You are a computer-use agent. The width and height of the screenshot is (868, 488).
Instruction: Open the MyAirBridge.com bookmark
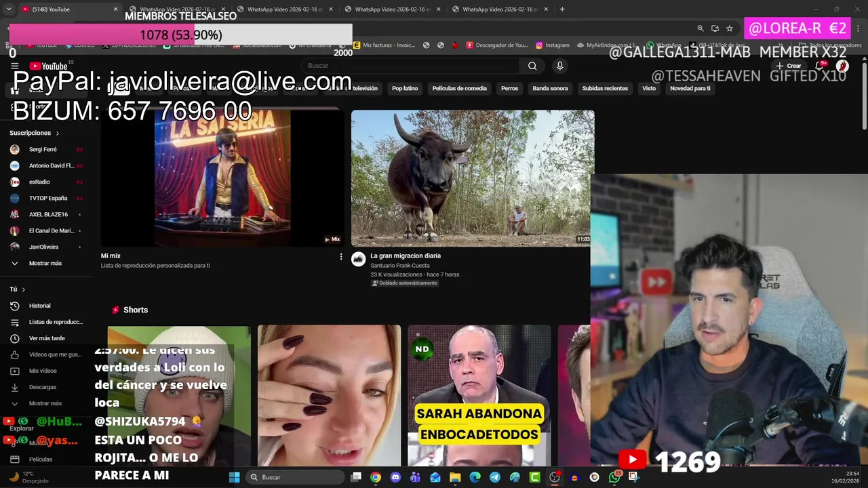tap(606, 45)
